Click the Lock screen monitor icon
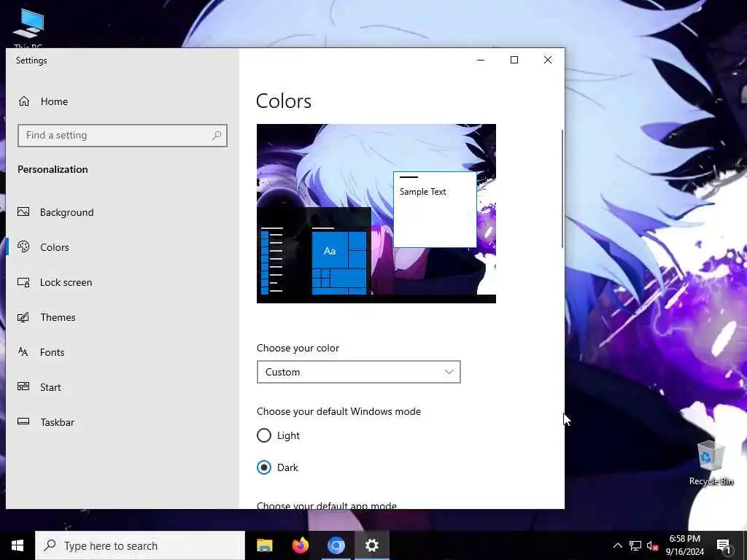The height and width of the screenshot is (560, 747). coord(23,282)
